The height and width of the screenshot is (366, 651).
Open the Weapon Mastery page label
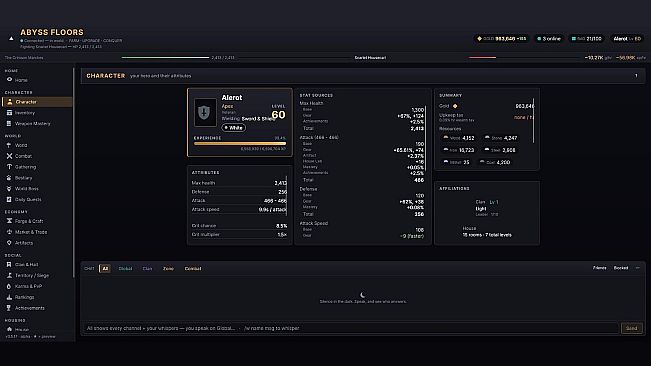click(33, 124)
